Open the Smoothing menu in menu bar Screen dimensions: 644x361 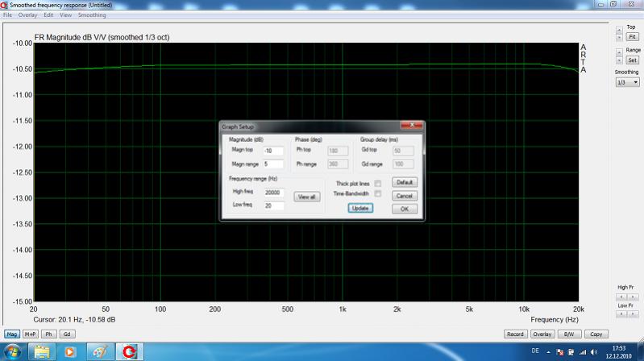92,15
